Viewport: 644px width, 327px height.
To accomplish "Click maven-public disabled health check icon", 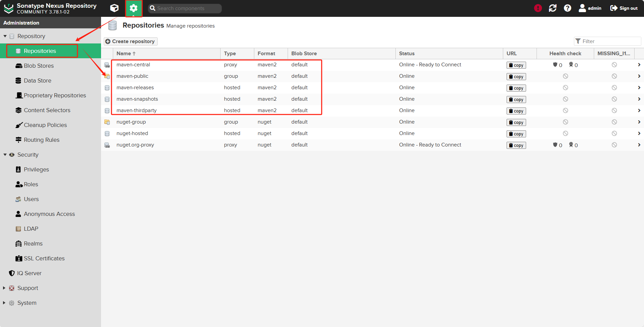I will pos(566,76).
